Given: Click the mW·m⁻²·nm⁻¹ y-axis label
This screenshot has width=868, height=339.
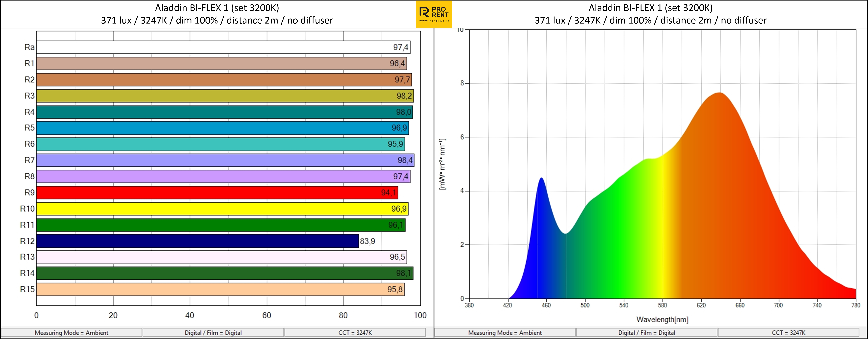Looking at the screenshot, I should pyautogui.click(x=442, y=164).
